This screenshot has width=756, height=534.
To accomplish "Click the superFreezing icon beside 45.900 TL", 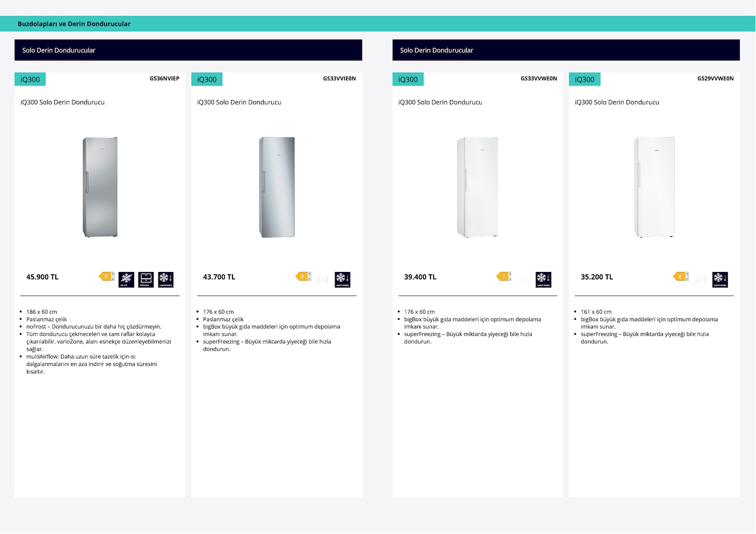I will pos(166,280).
